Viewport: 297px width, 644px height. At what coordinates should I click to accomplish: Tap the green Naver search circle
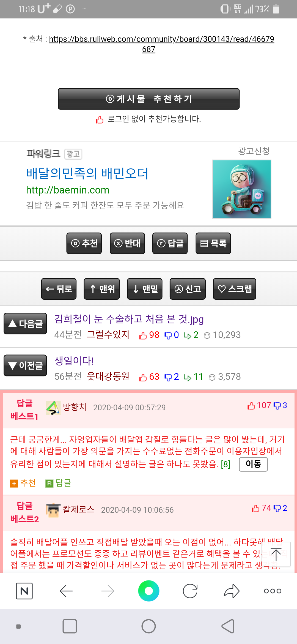149,591
